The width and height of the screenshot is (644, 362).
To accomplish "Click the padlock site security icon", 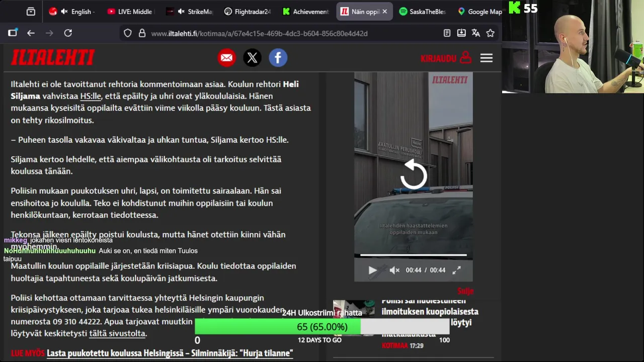I will click(142, 33).
